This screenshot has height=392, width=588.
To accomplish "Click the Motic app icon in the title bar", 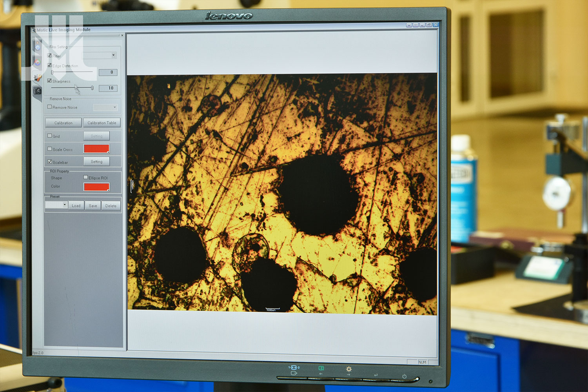I will tap(34, 30).
